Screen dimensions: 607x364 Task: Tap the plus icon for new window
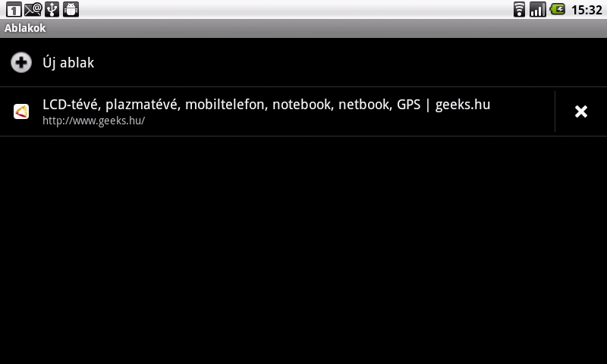[21, 62]
